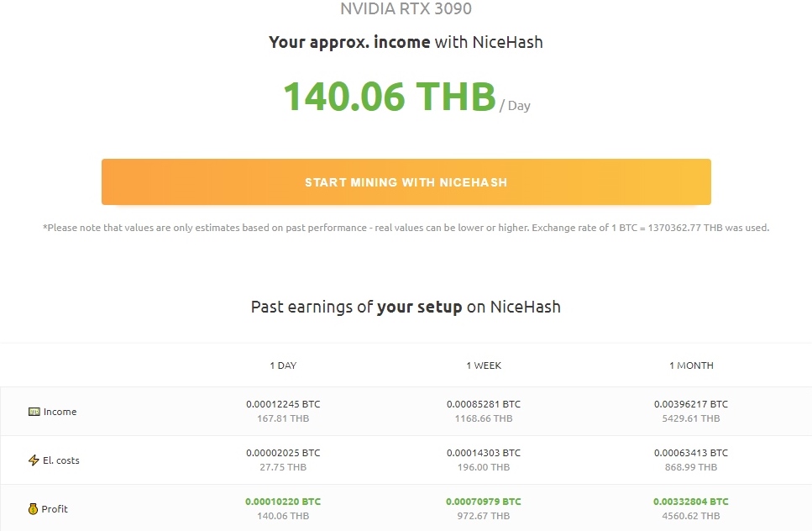Viewport: 812px width, 531px height.
Task: Click the 0.00010220 BTC daily profit value
Action: coord(283,502)
